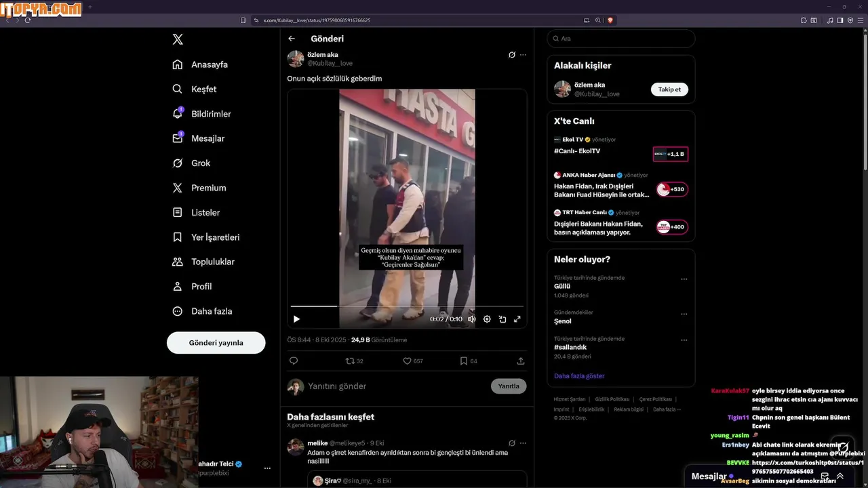Click Gönderi yayınla button
Image resolution: width=868 pixels, height=488 pixels.
point(216,343)
